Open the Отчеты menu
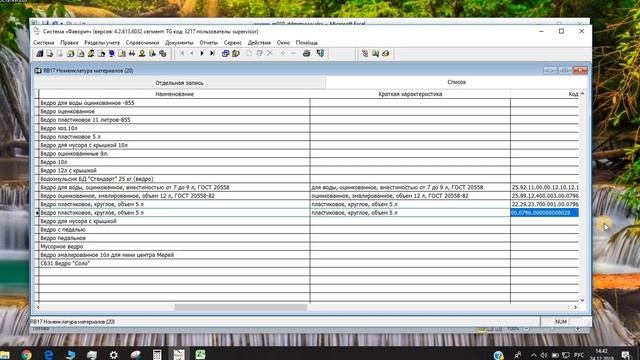Viewport: 640px width, 360px height. pos(209,42)
